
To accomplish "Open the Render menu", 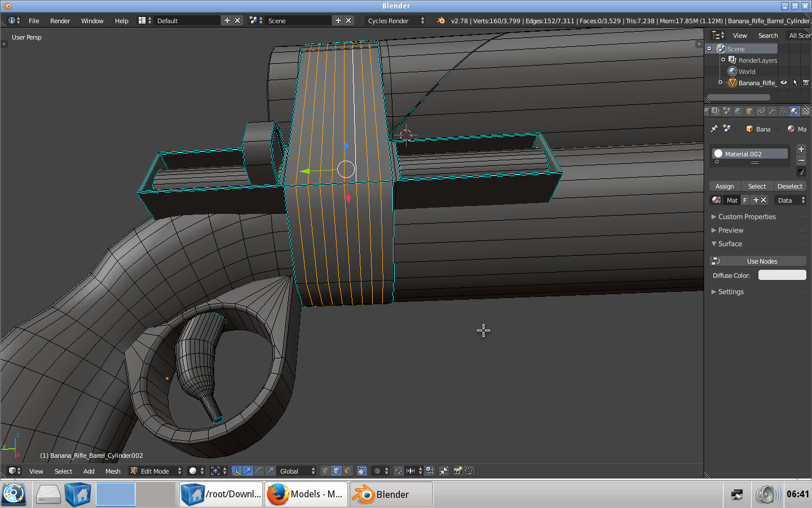I will (x=60, y=21).
